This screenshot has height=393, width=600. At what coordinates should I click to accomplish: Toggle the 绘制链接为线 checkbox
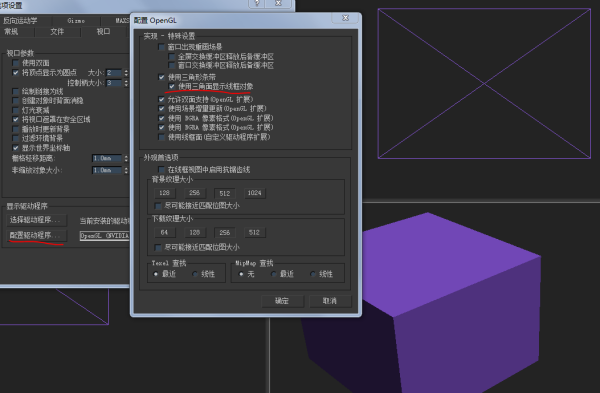tap(16, 91)
